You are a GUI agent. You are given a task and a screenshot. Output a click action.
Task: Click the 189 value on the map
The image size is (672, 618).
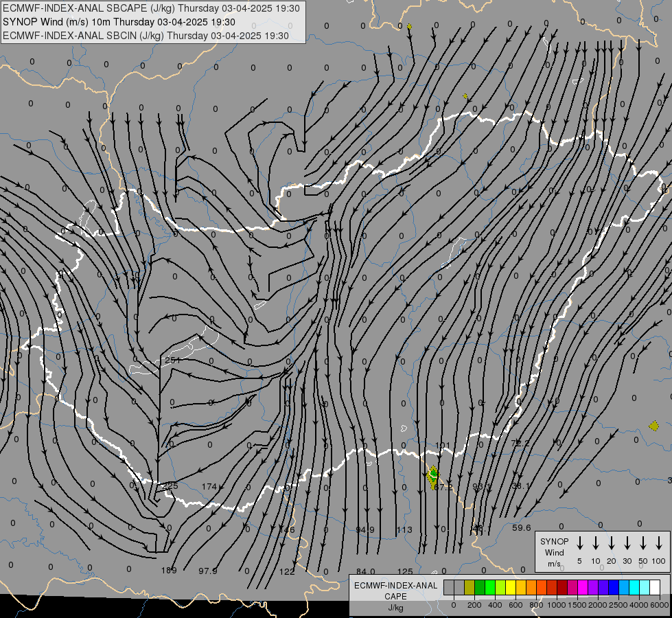click(169, 571)
